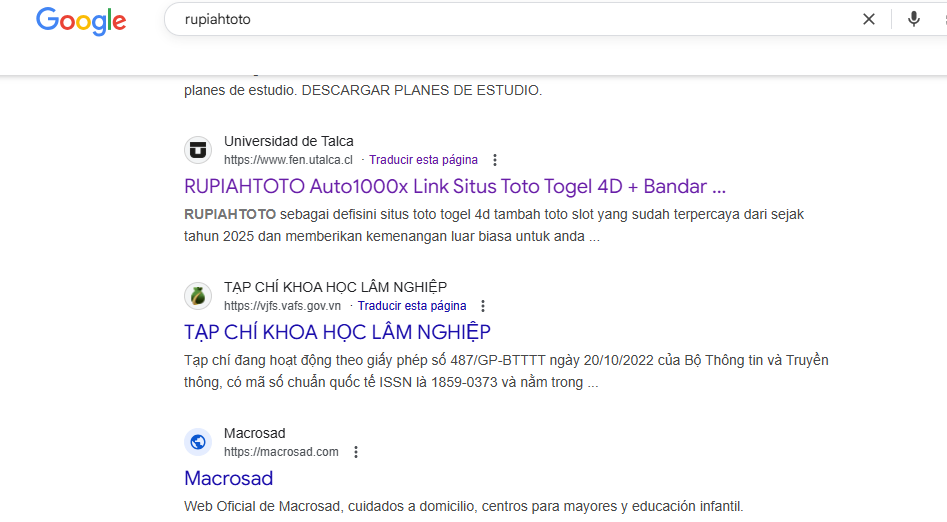Open the three-dot menu beside macrosad.com
Image resolution: width=947 pixels, height=522 pixels.
click(x=355, y=452)
